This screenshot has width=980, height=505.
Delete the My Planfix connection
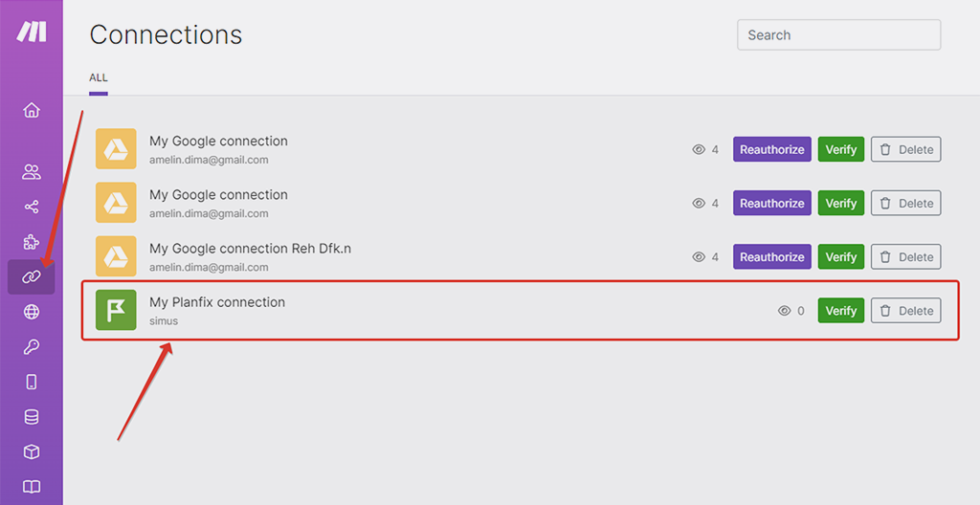(905, 311)
